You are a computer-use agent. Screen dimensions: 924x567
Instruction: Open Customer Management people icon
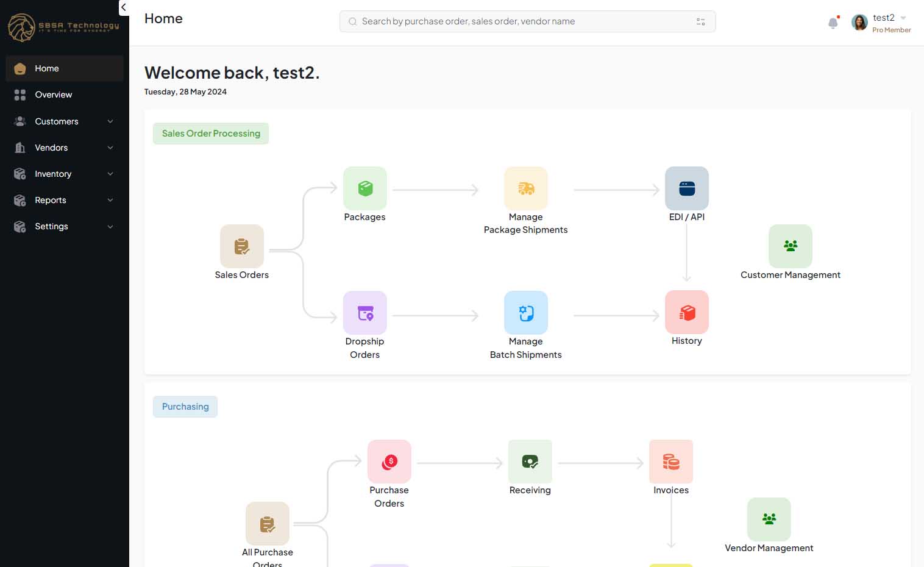791,246
